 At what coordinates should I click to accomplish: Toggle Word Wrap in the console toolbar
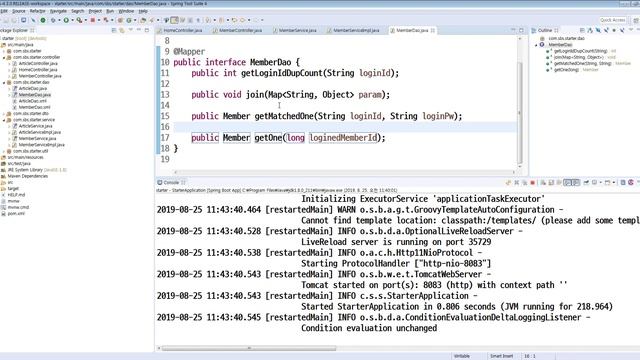558,183
